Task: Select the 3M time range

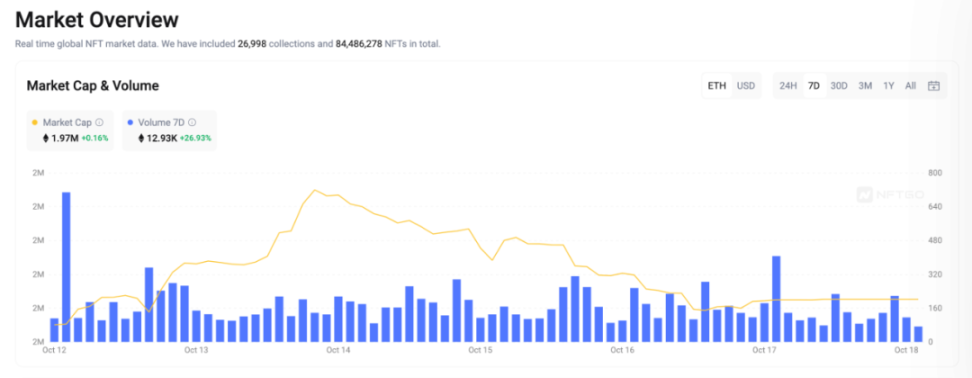Action: [x=865, y=86]
